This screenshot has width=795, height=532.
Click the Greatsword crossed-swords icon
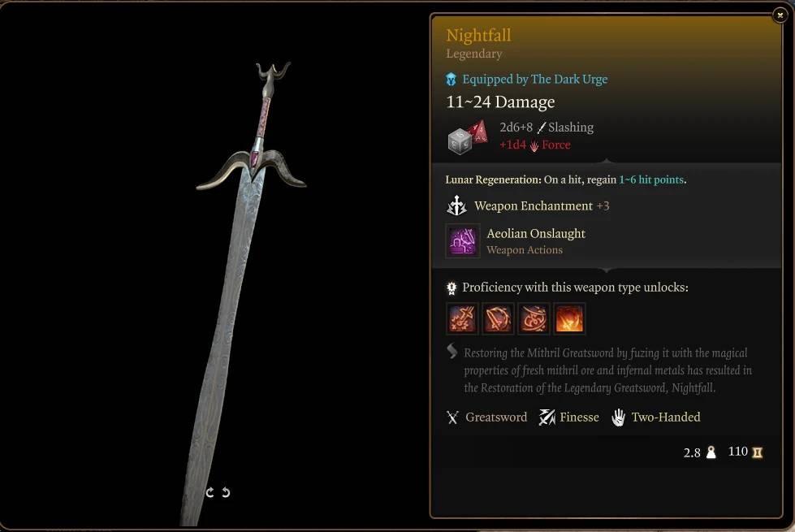pos(452,417)
